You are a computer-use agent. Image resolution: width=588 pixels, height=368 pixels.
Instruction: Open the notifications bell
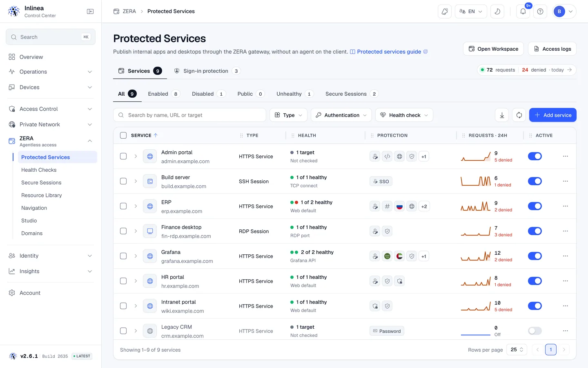point(523,11)
